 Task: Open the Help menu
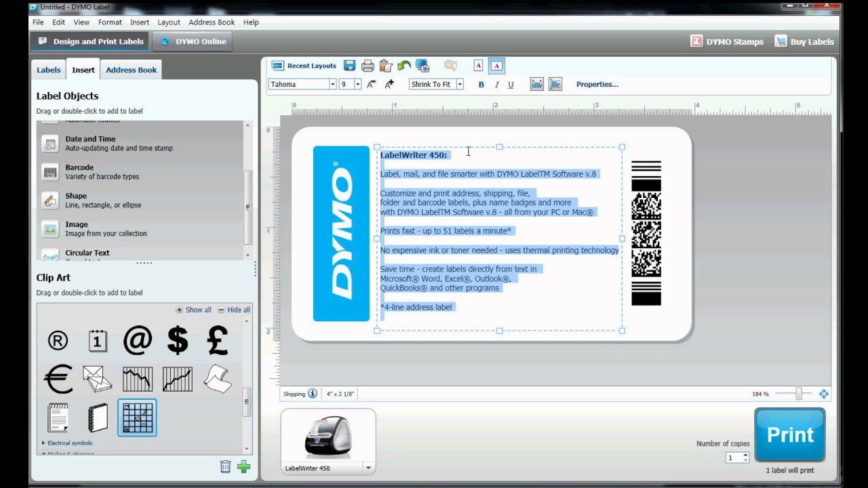pos(251,22)
